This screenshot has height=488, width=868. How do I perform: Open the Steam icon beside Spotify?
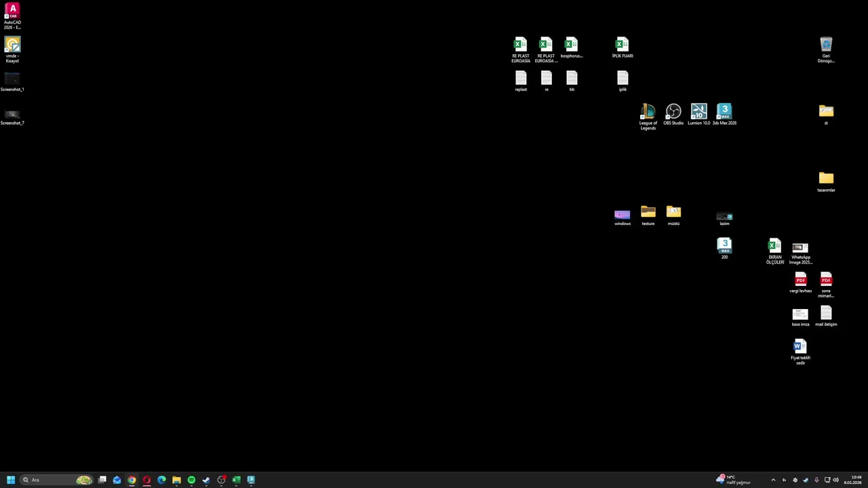[x=206, y=480]
